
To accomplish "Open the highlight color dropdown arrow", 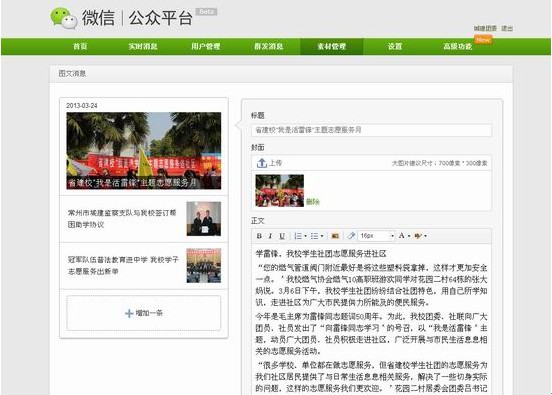I will [425, 236].
